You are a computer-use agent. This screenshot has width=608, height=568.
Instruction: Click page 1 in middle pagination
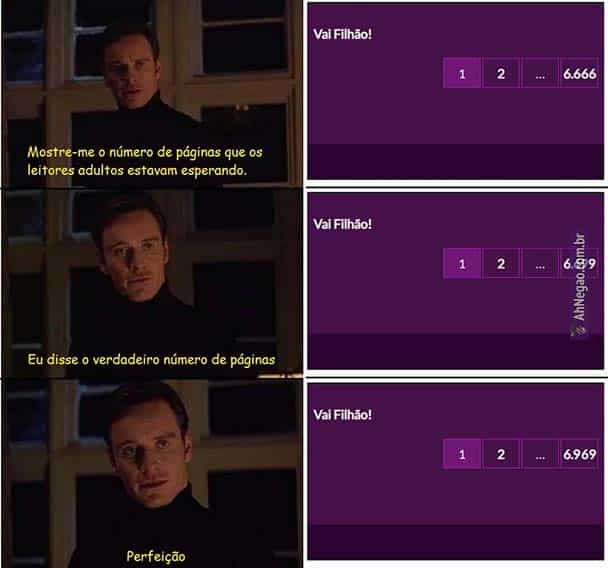[x=462, y=263]
